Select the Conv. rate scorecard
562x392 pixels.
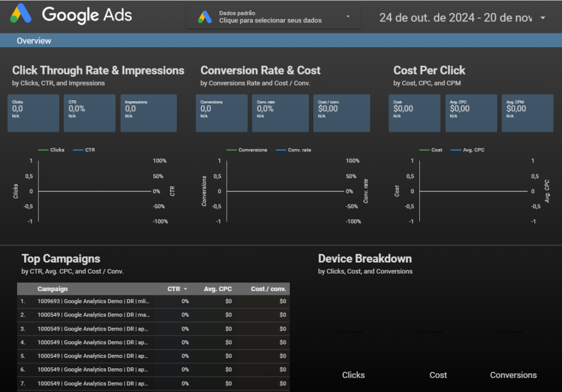pyautogui.click(x=280, y=113)
